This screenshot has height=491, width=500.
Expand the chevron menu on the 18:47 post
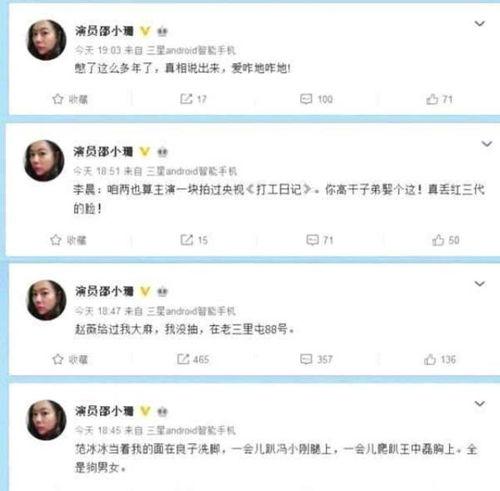point(479,284)
